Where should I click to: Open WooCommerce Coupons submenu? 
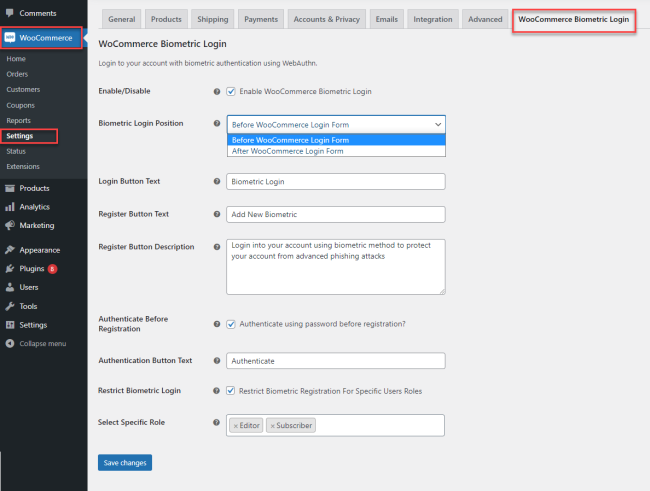pyautogui.click(x=21, y=105)
